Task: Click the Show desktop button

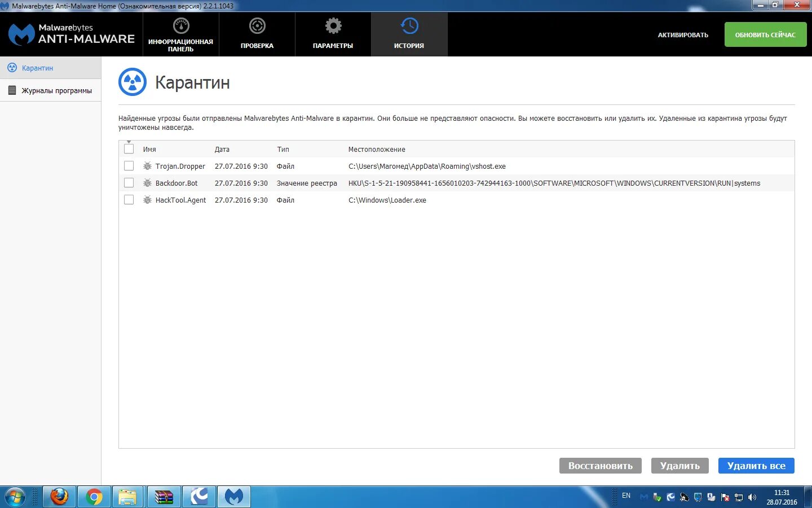Action: coord(807,497)
